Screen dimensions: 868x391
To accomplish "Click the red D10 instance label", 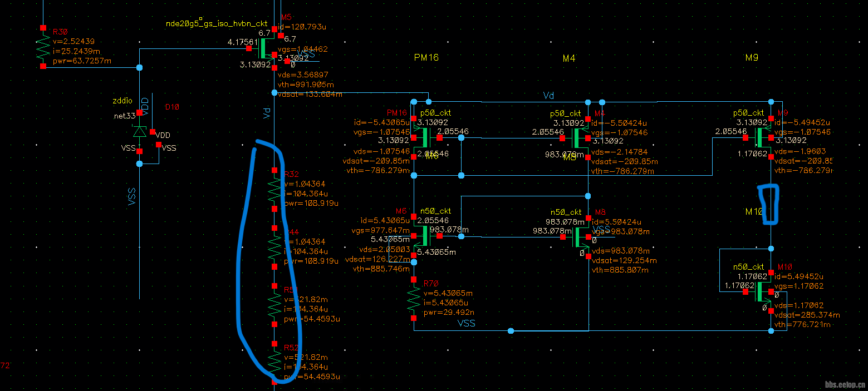I will pos(171,107).
